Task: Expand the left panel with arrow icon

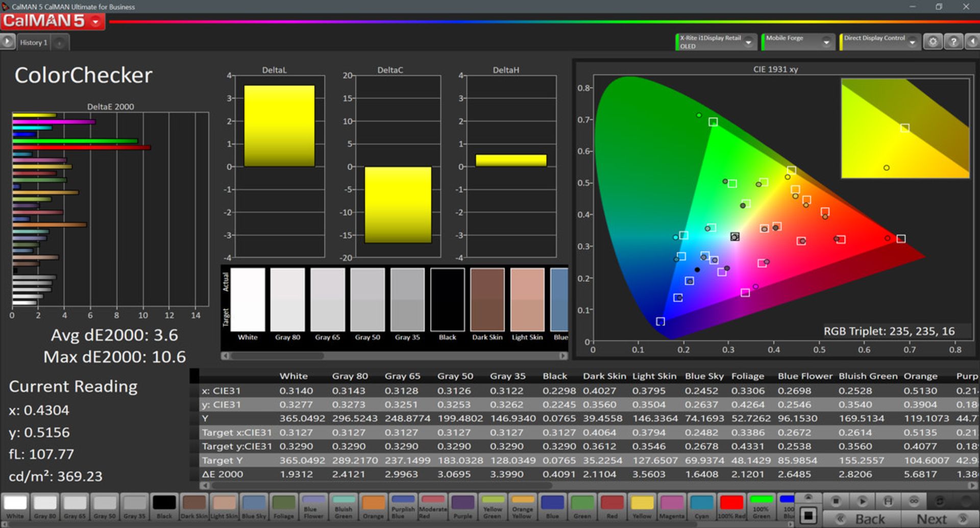Action: coord(7,42)
